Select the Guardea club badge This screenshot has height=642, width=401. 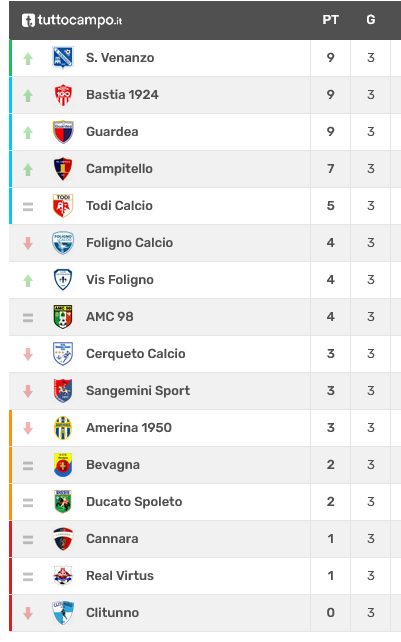63,131
